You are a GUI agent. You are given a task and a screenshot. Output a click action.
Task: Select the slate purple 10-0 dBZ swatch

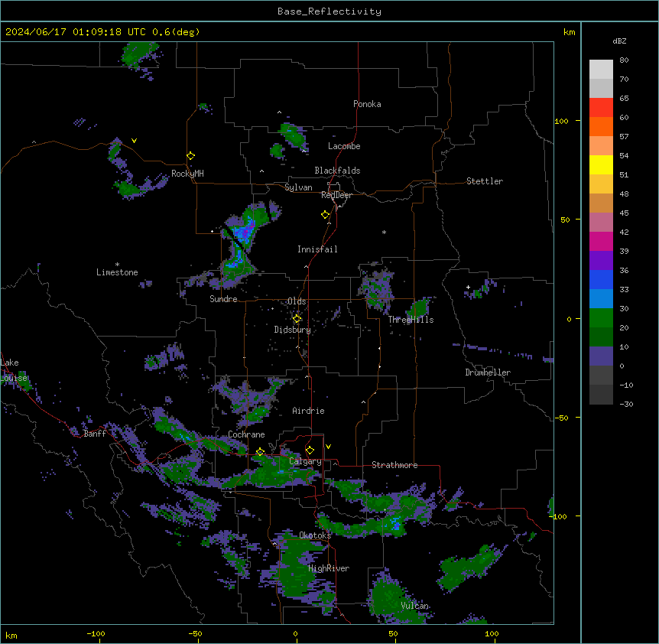(601, 356)
